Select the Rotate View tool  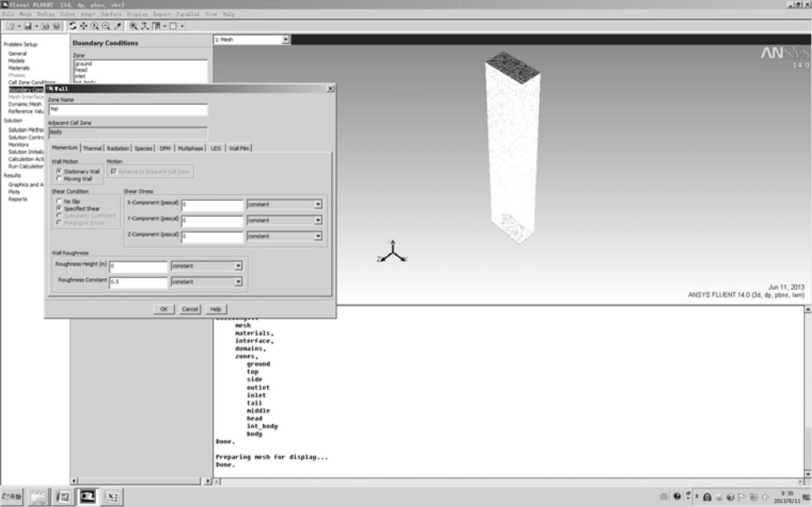[x=73, y=26]
